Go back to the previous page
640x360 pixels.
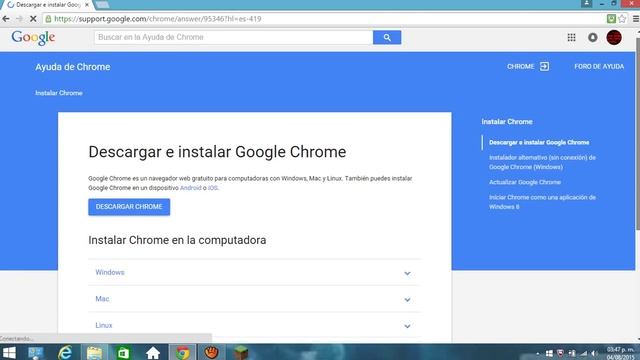tap(6, 19)
